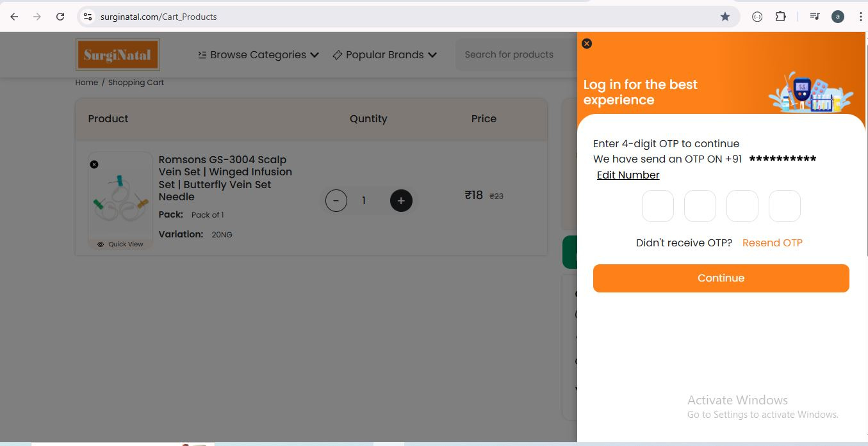The image size is (868, 446).
Task: View site information icon in address bar
Action: coord(88,17)
